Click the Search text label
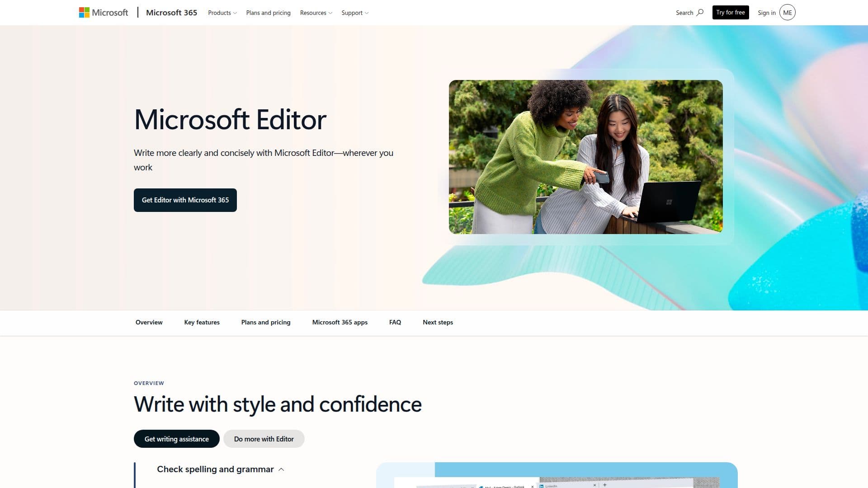Screen dimensions: 868x488 pos(684,13)
